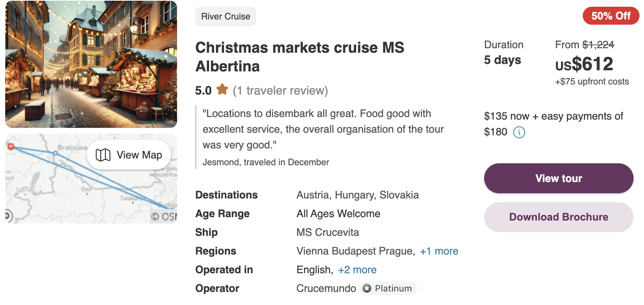Expand the +2 more languages link
Viewport: 644px width, 305px height.
[x=357, y=270]
